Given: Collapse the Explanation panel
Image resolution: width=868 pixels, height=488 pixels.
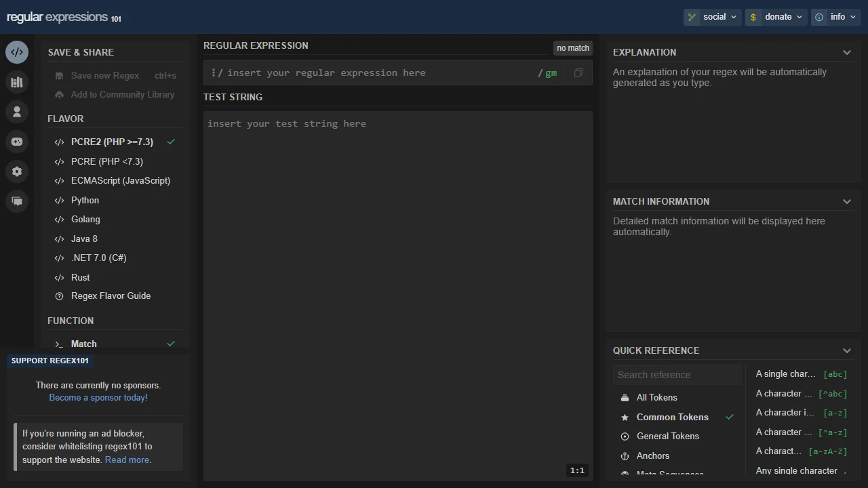Looking at the screenshot, I should [x=846, y=52].
